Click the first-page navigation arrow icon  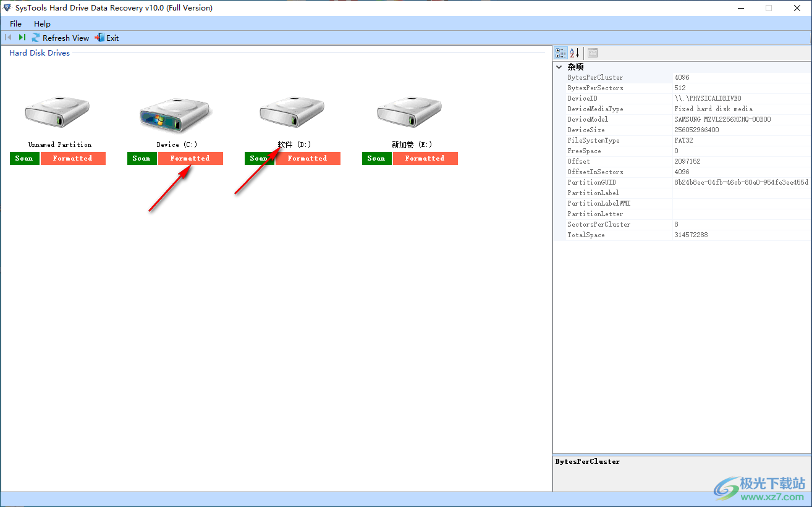8,38
